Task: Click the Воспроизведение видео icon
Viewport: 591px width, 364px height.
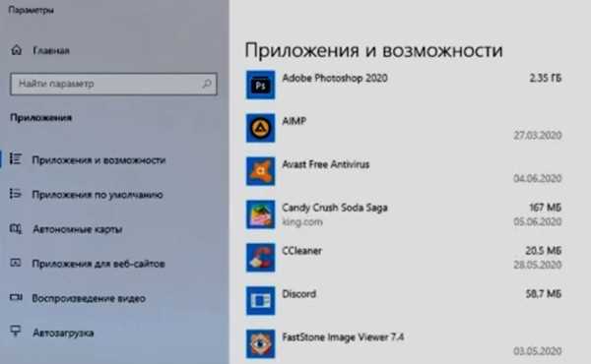Action: click(x=16, y=298)
